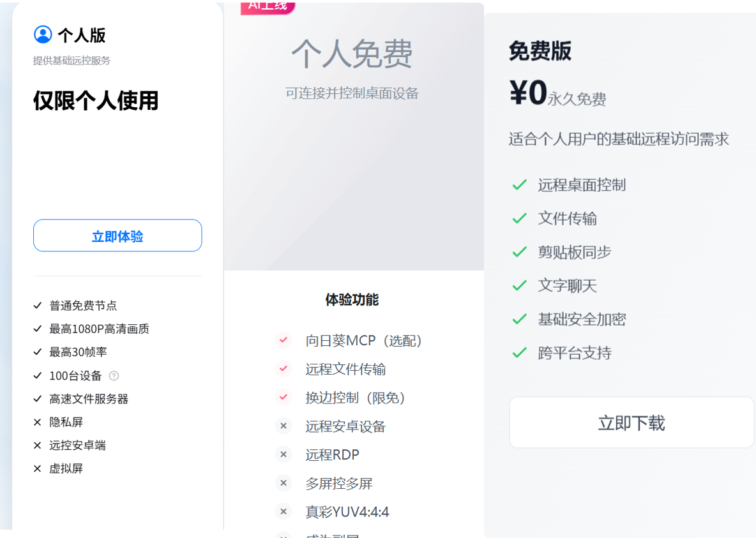Click the help question mark beside 100台设备
Viewport: 756px width, 538px height.
[x=114, y=375]
